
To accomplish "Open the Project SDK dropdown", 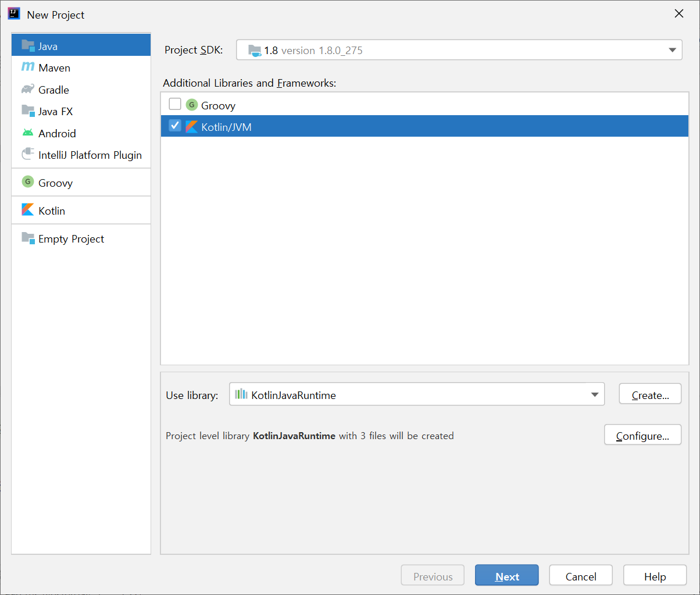I will pyautogui.click(x=672, y=51).
